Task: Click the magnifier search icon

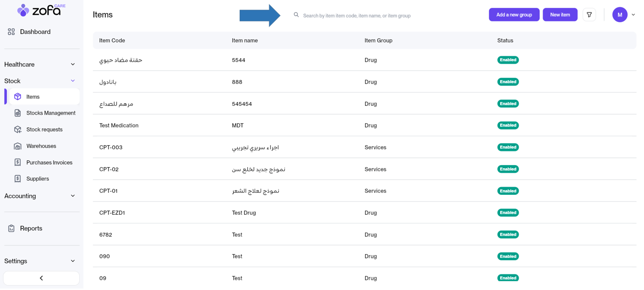Action: (x=296, y=15)
